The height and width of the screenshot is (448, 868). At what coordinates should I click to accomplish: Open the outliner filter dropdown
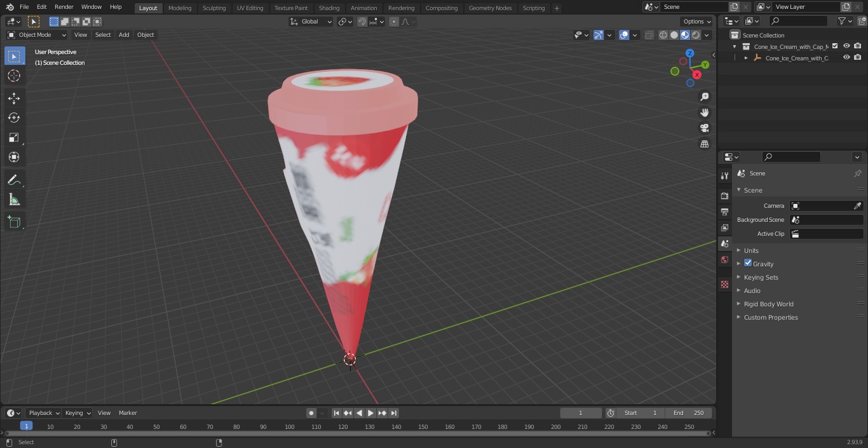pyautogui.click(x=845, y=21)
